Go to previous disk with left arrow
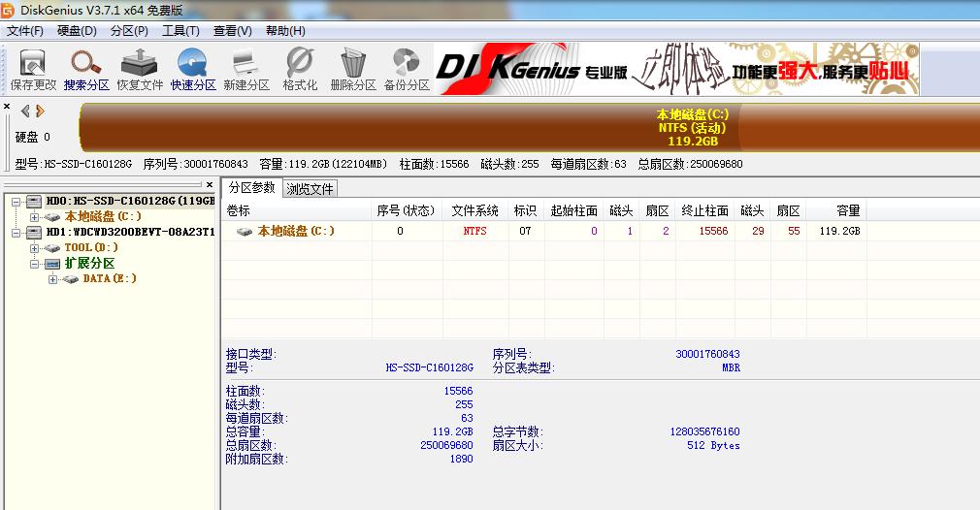The width and height of the screenshot is (980, 510). (x=25, y=112)
